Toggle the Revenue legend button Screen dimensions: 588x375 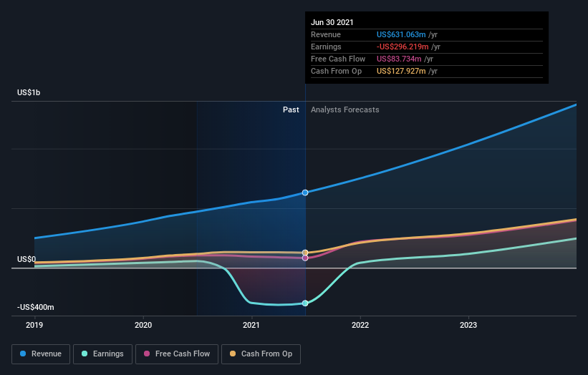41,354
